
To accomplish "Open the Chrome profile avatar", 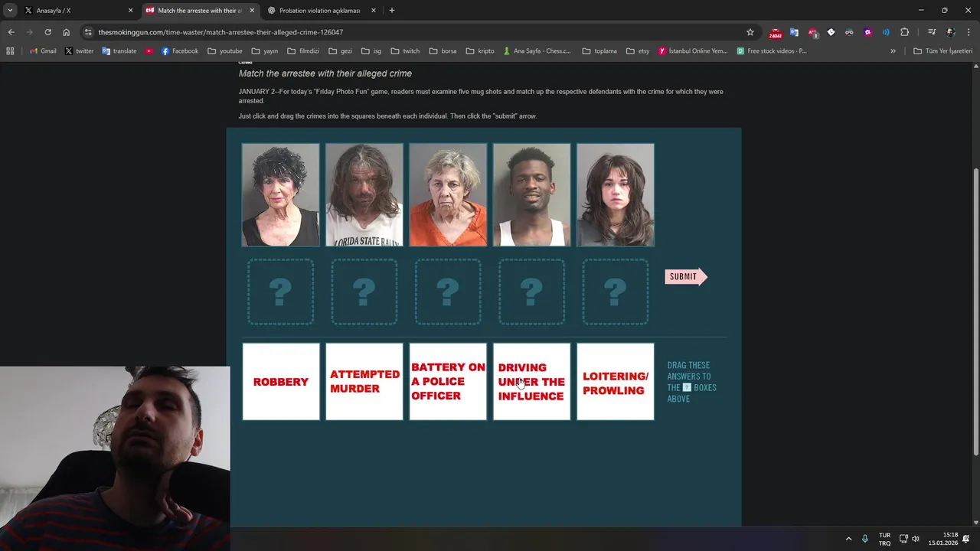I will (950, 32).
